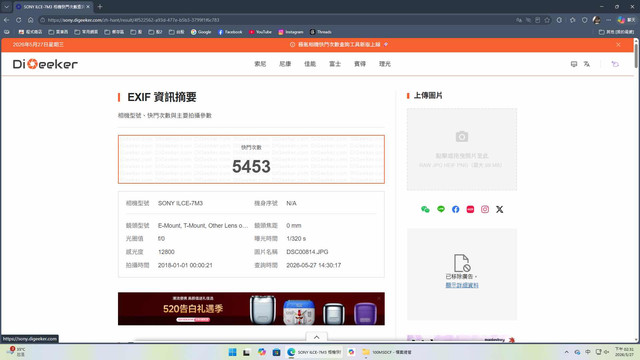Image resolution: width=640 pixels, height=360 pixels.
Task: Share via the Instagram icon
Action: click(x=485, y=209)
